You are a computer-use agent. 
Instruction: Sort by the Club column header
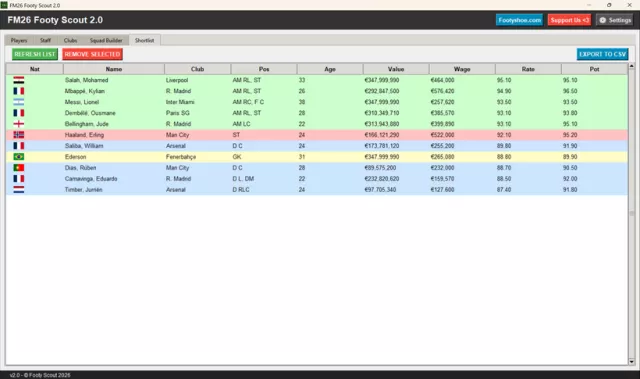pos(198,69)
